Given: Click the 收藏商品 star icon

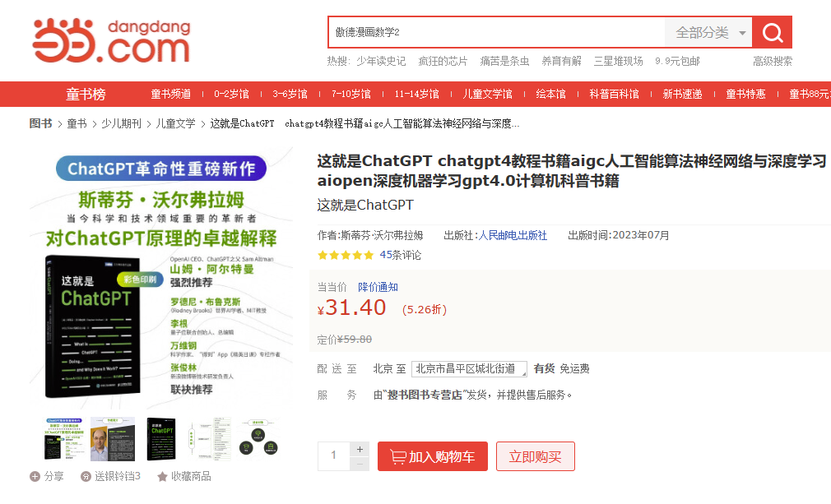Looking at the screenshot, I should pyautogui.click(x=163, y=476).
